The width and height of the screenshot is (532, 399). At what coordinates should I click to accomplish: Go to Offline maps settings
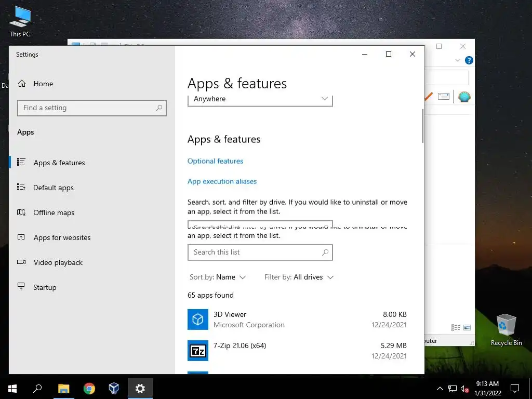54,212
